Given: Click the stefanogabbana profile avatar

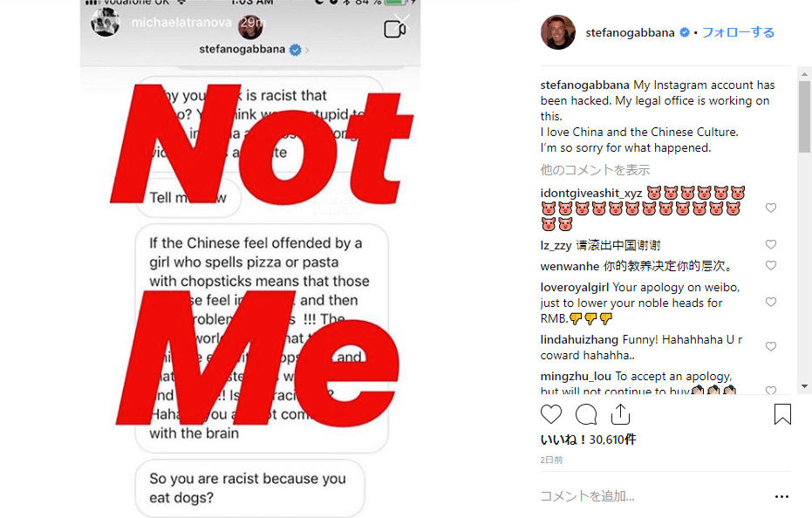Looking at the screenshot, I should 557,32.
